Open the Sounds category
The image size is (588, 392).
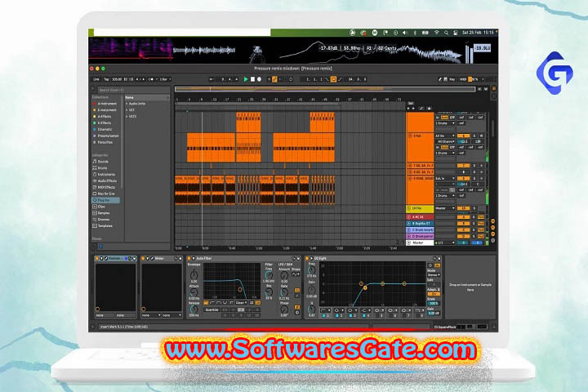point(102,162)
